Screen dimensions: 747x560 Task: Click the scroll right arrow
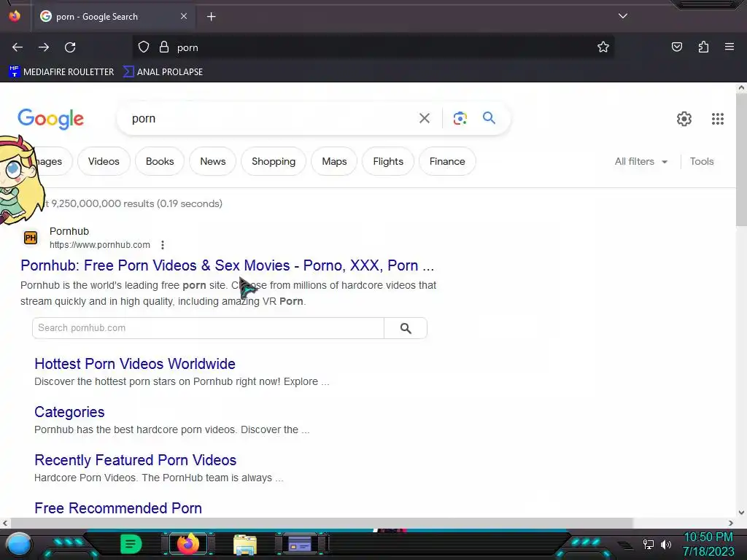[731, 523]
